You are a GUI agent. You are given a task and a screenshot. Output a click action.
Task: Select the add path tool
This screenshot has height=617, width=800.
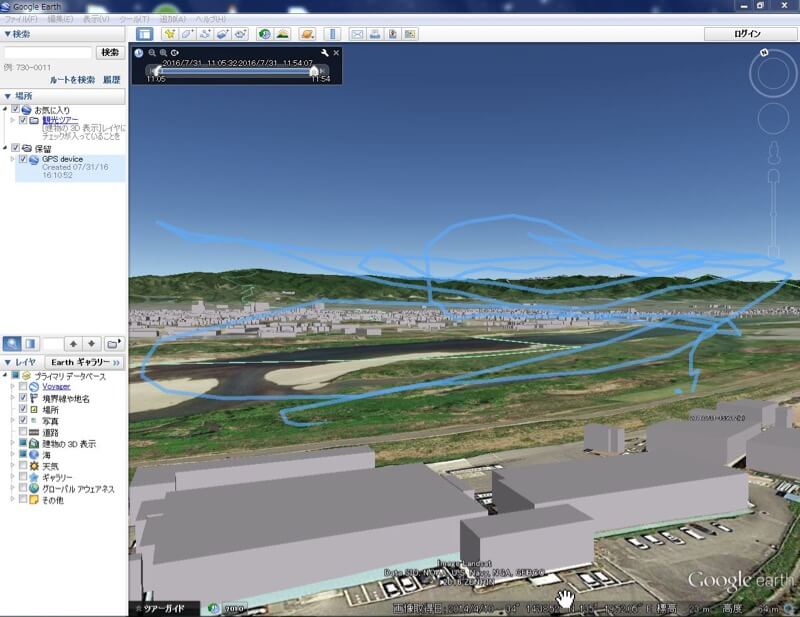click(x=205, y=34)
